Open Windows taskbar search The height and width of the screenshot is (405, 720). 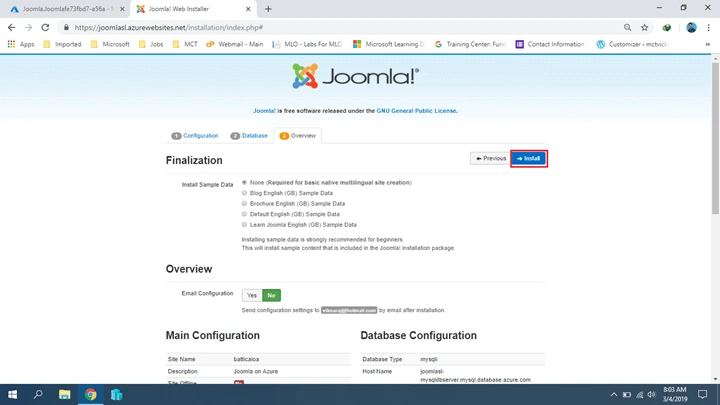[x=38, y=394]
